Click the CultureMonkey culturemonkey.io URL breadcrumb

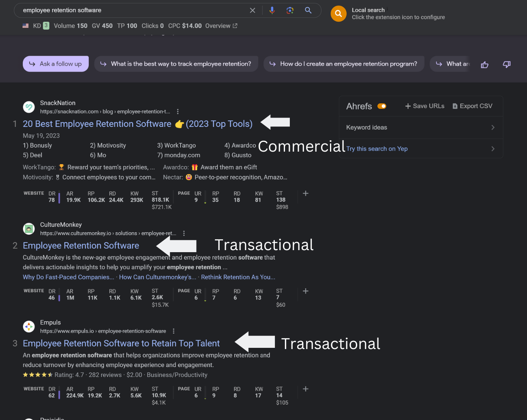coord(108,233)
